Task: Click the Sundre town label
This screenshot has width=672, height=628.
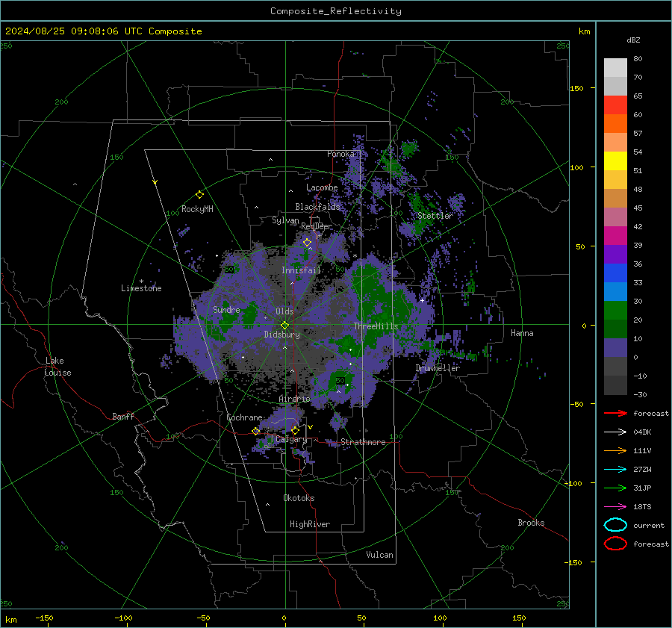Action: (x=226, y=309)
